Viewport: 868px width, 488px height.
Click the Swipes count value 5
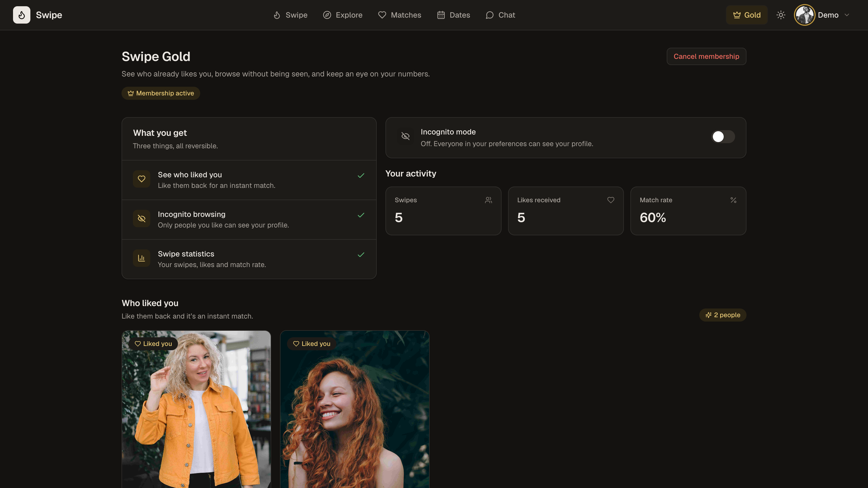click(x=399, y=217)
